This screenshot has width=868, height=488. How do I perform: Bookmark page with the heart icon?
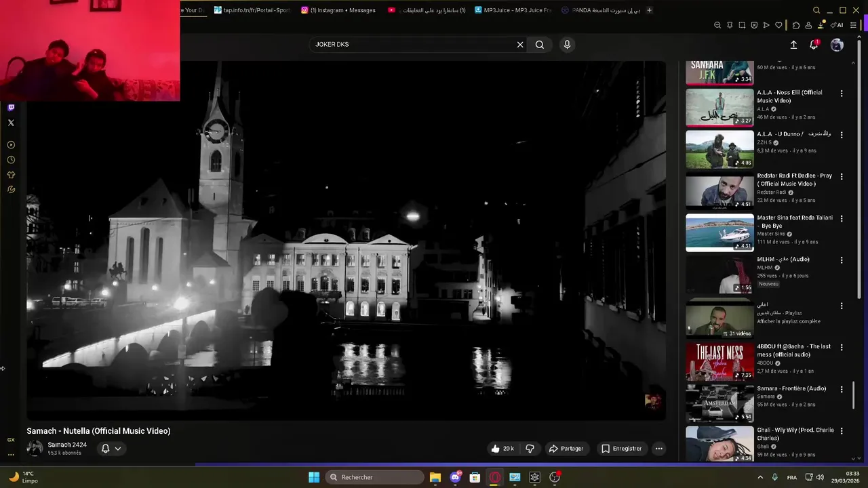point(778,25)
